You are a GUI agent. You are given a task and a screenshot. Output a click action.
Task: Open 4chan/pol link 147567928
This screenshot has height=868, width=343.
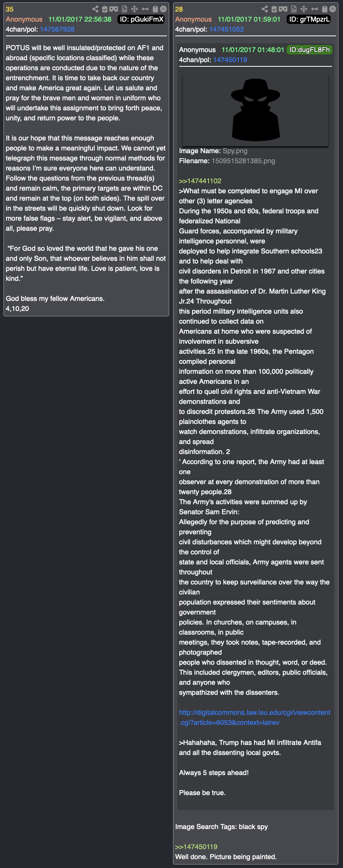(57, 29)
